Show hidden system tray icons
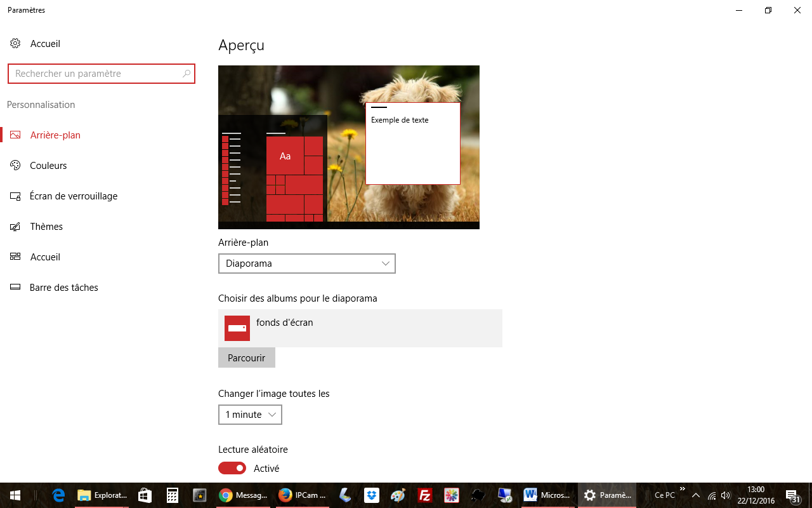812x508 pixels. click(x=696, y=495)
